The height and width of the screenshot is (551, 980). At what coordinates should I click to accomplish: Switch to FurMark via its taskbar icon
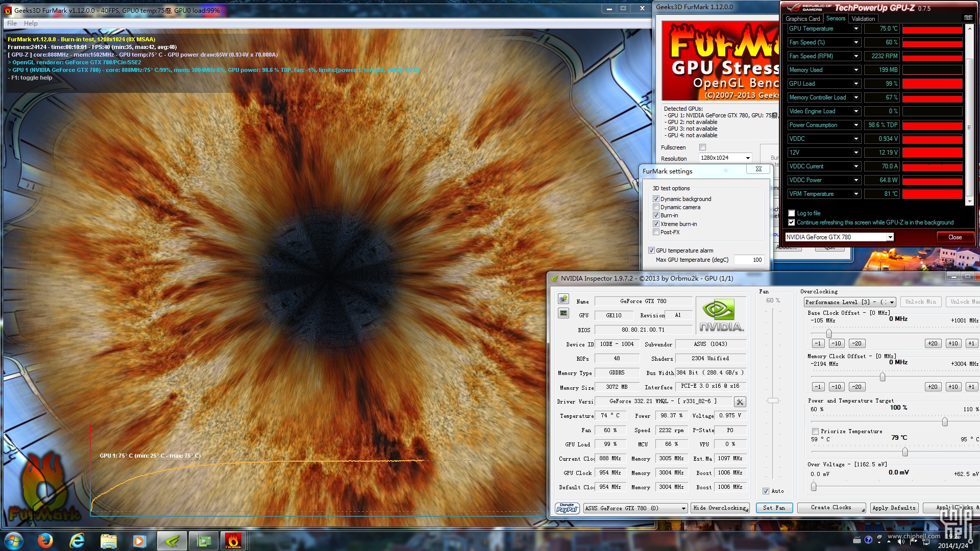pos(233,540)
